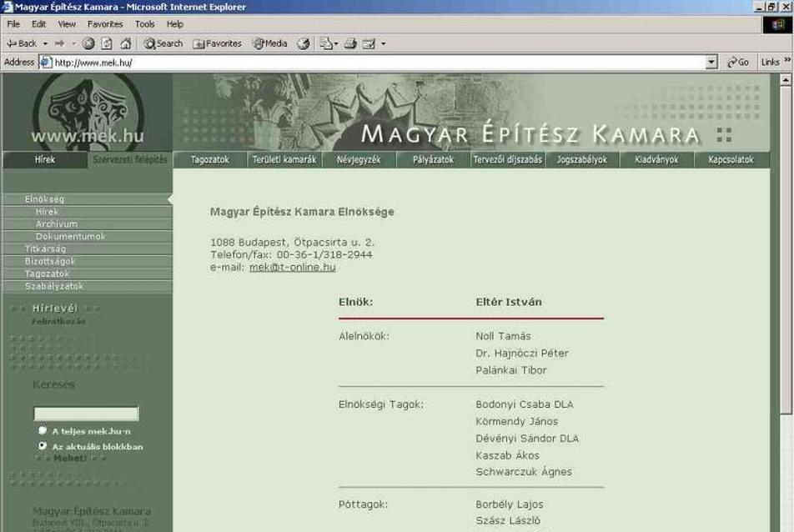Open Archívum in the sidebar

(x=87, y=223)
